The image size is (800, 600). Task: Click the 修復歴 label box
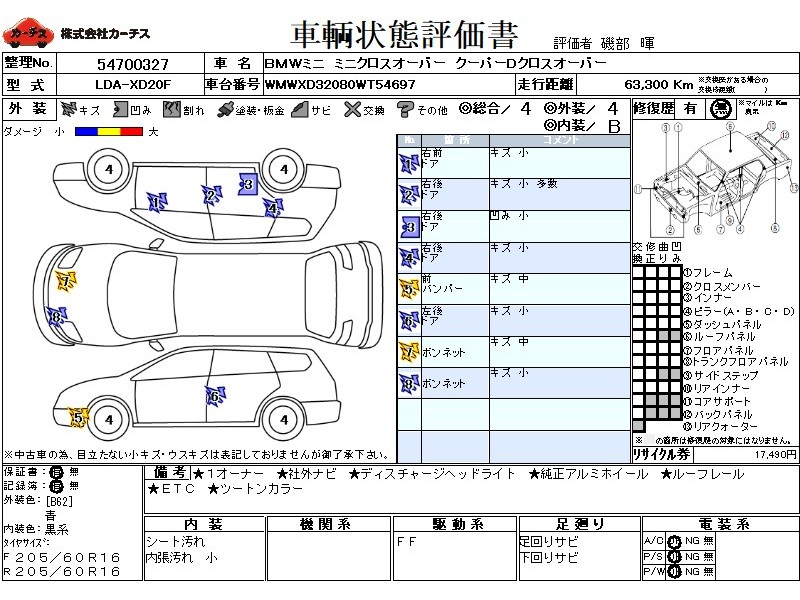tap(654, 109)
